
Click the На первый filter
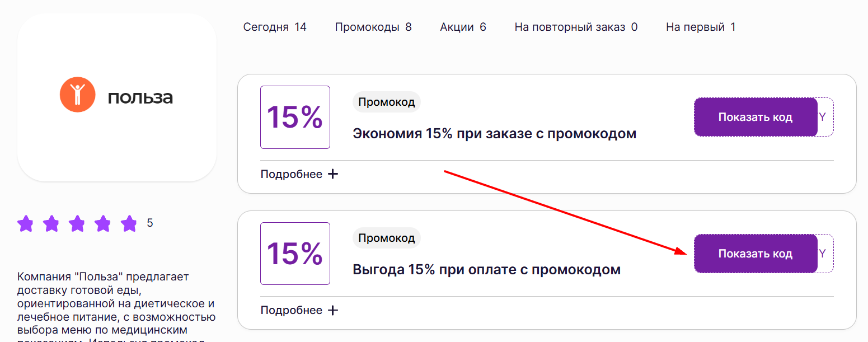click(x=700, y=26)
